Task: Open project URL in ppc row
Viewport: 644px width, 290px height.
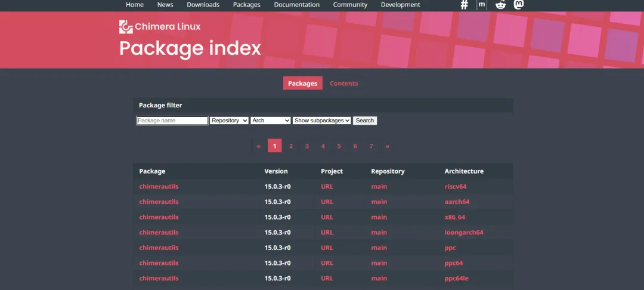Action: tap(327, 248)
